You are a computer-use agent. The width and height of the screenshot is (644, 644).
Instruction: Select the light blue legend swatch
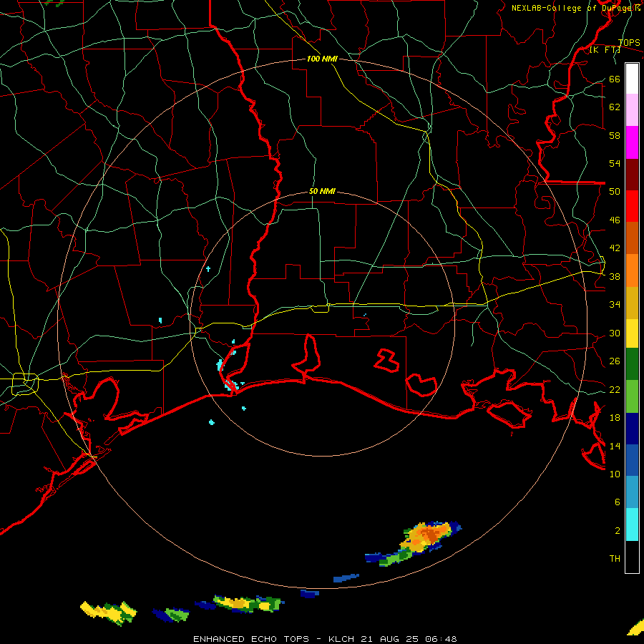[x=632, y=492]
